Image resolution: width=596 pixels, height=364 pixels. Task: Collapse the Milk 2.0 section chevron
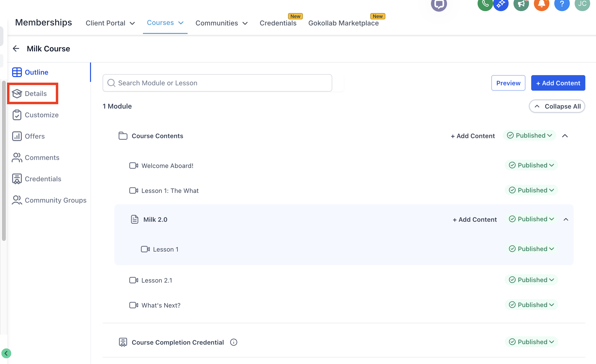pyautogui.click(x=566, y=219)
